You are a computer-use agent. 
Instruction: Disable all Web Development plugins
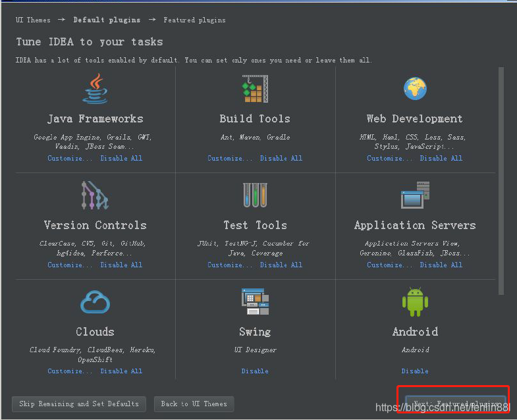point(441,158)
